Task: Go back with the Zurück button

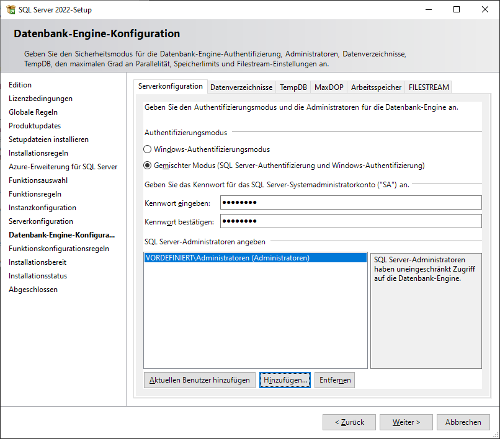Action: [349, 422]
